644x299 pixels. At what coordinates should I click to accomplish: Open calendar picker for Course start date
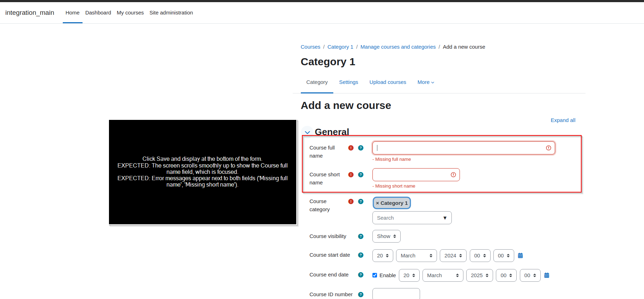520,256
